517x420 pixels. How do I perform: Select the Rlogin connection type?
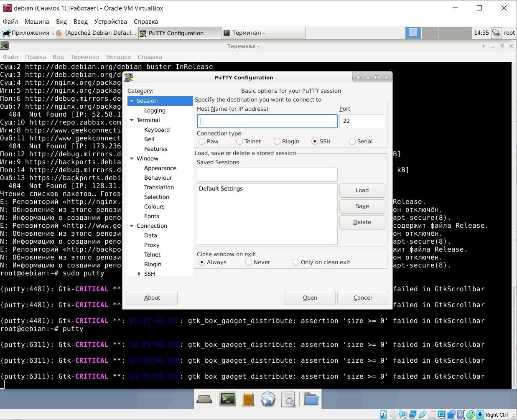(x=277, y=141)
